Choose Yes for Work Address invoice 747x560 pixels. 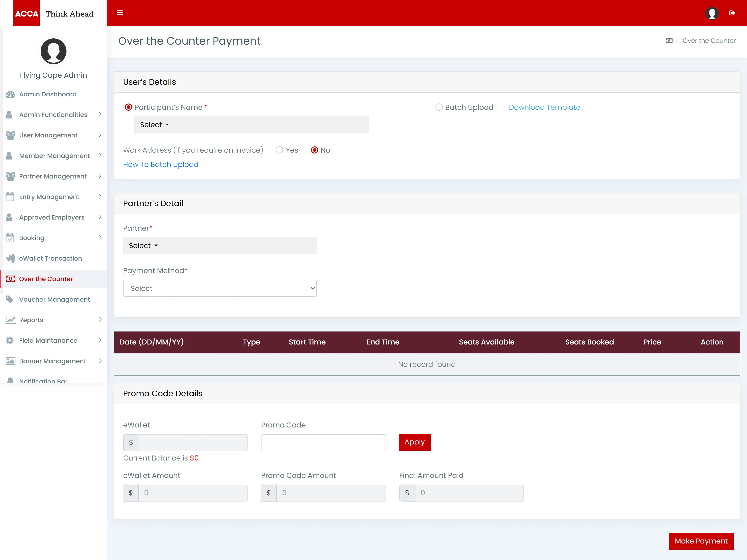tap(279, 150)
